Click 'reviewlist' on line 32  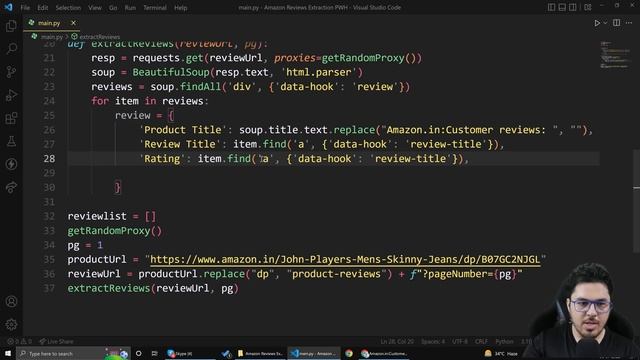(97, 216)
